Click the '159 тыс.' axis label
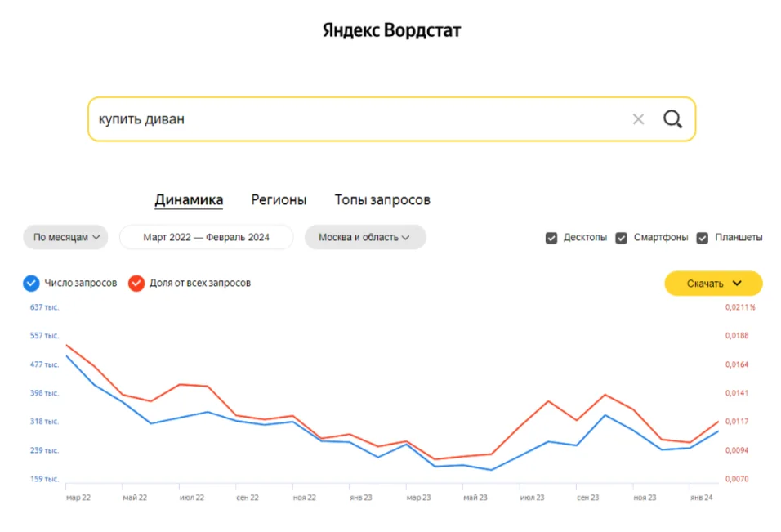The image size is (781, 532). pyautogui.click(x=44, y=479)
